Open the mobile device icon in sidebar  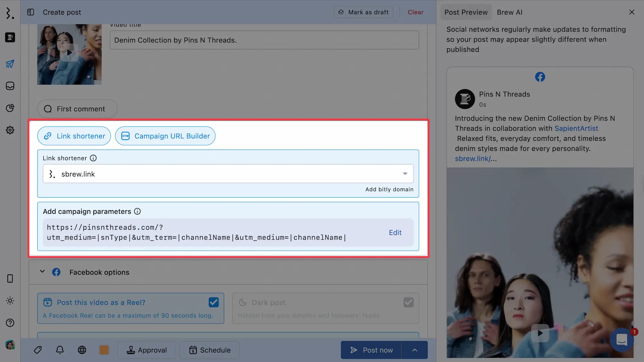pyautogui.click(x=10, y=279)
